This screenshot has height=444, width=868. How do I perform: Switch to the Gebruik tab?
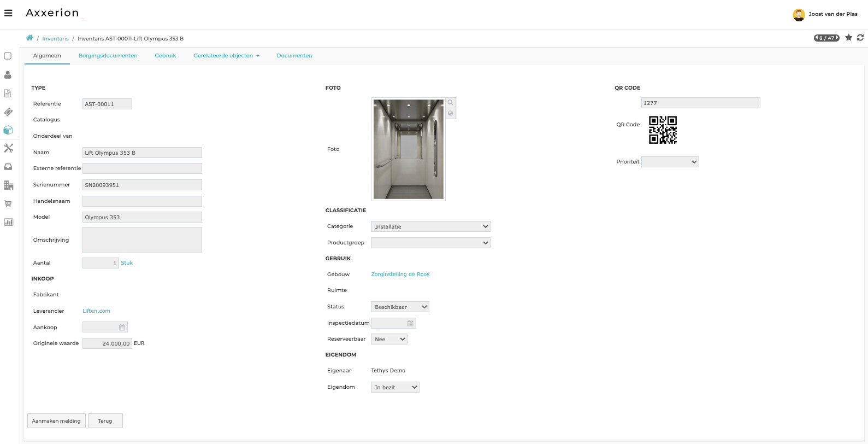(x=166, y=56)
